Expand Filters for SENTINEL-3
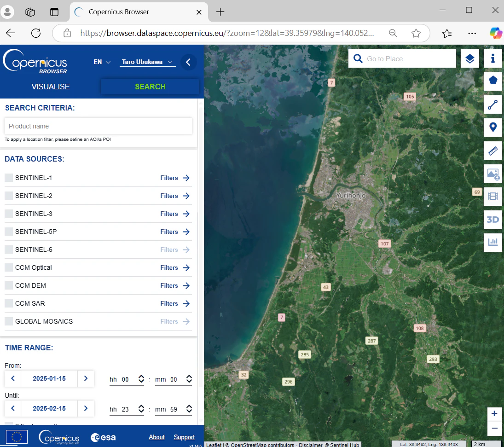Viewport: 504px width, 447px height. pyautogui.click(x=175, y=214)
